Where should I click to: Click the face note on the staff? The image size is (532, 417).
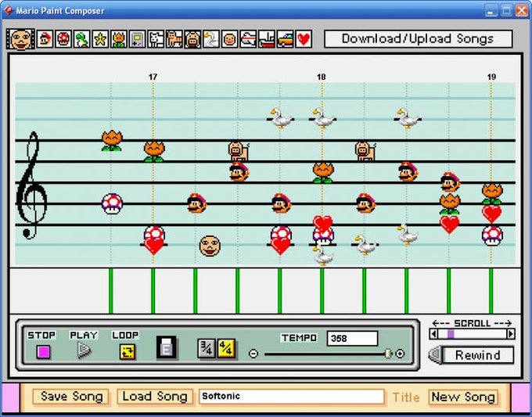(210, 246)
